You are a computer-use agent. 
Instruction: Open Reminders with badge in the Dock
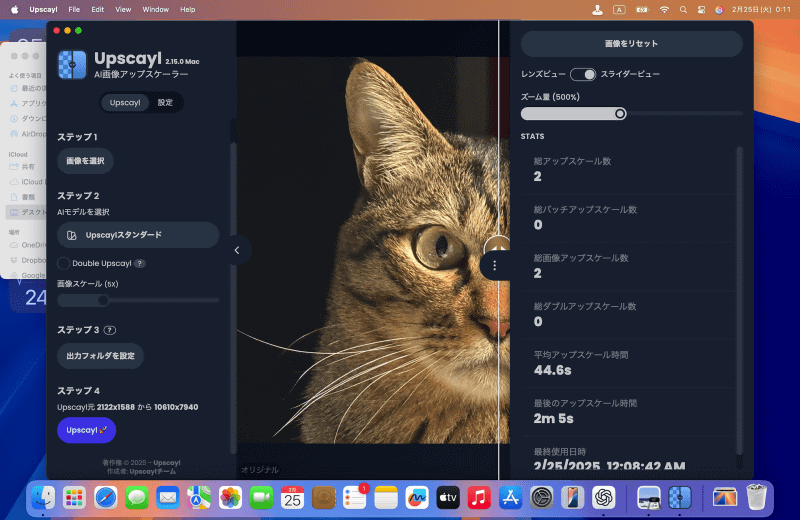coord(355,498)
